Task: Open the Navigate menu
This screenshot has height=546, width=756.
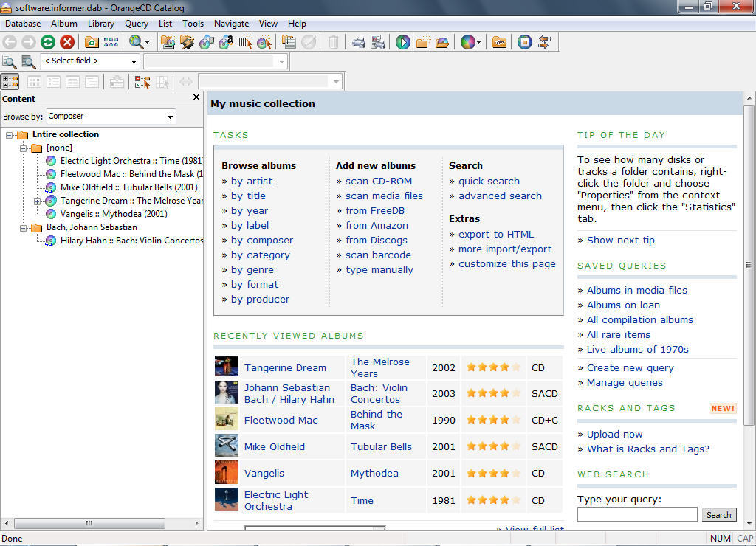Action: 231,24
